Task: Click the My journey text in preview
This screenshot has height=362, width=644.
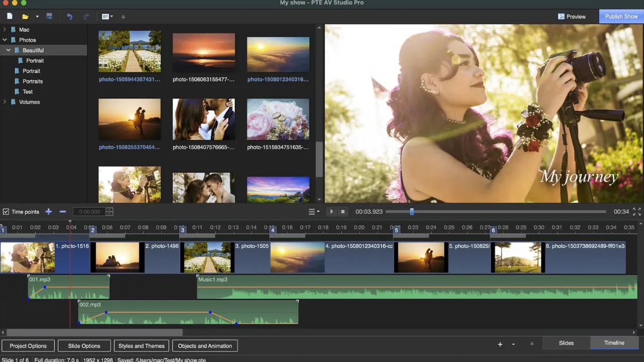Action: click(x=579, y=177)
